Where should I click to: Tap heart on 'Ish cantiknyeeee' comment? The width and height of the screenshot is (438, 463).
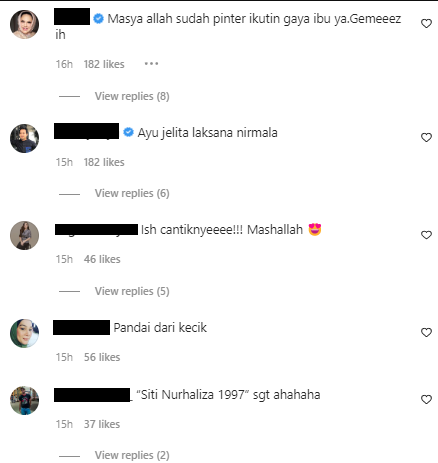point(426,235)
